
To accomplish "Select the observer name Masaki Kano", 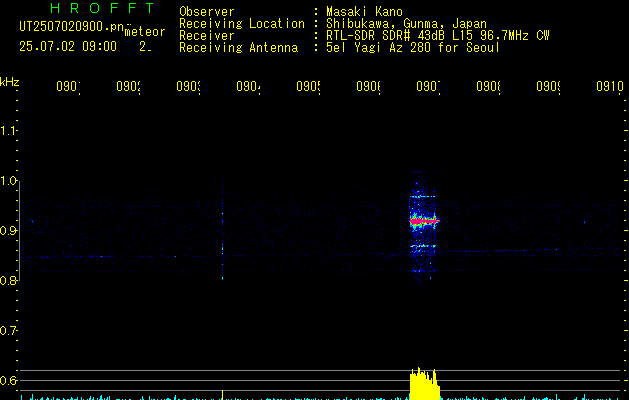I will tap(364, 12).
